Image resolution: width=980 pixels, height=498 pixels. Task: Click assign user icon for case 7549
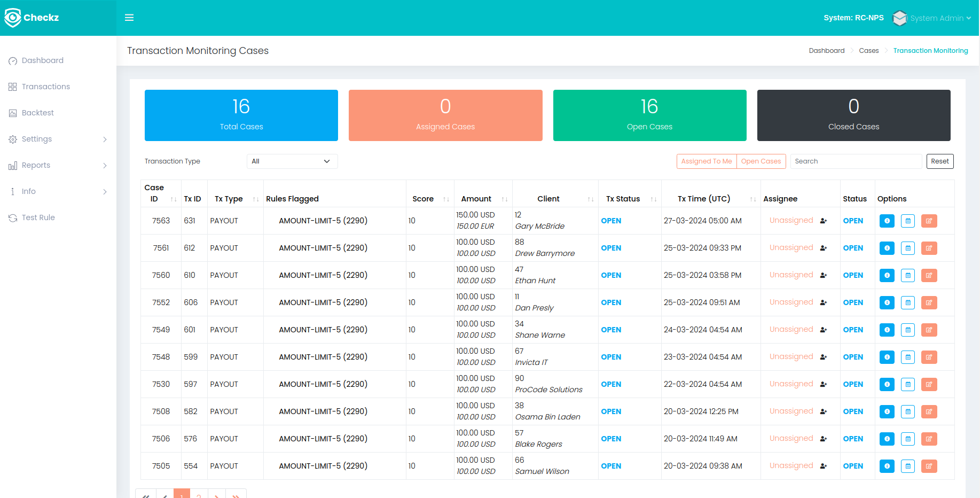(x=824, y=330)
